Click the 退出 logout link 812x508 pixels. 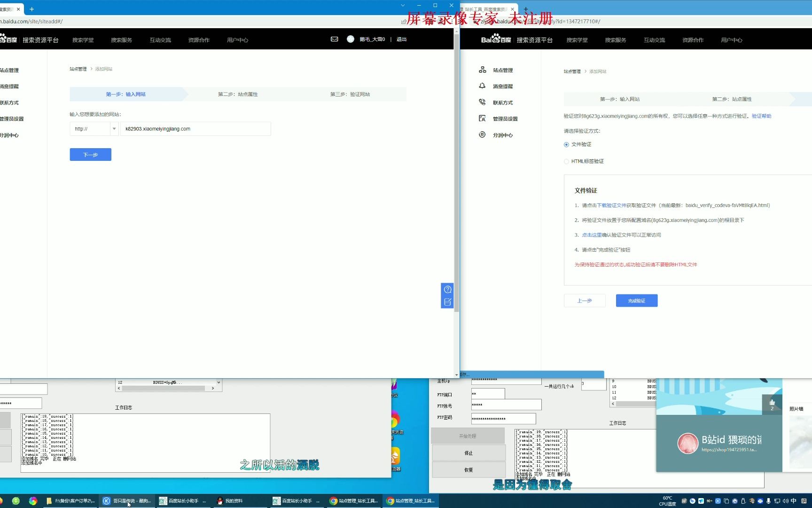click(x=401, y=39)
